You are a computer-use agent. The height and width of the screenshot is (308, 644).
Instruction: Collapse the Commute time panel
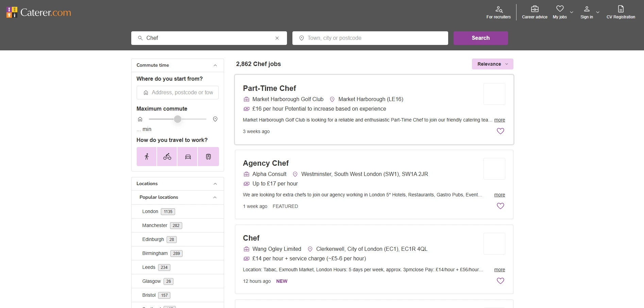coord(215,65)
